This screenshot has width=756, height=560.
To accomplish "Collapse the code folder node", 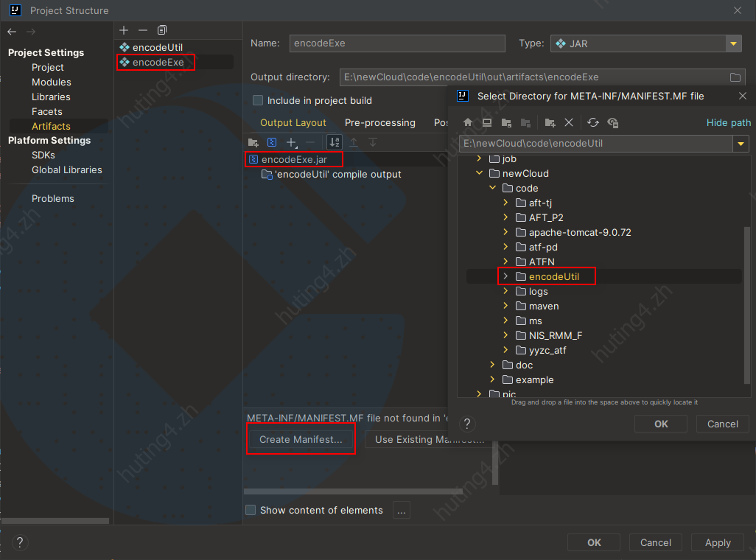I will pyautogui.click(x=493, y=188).
